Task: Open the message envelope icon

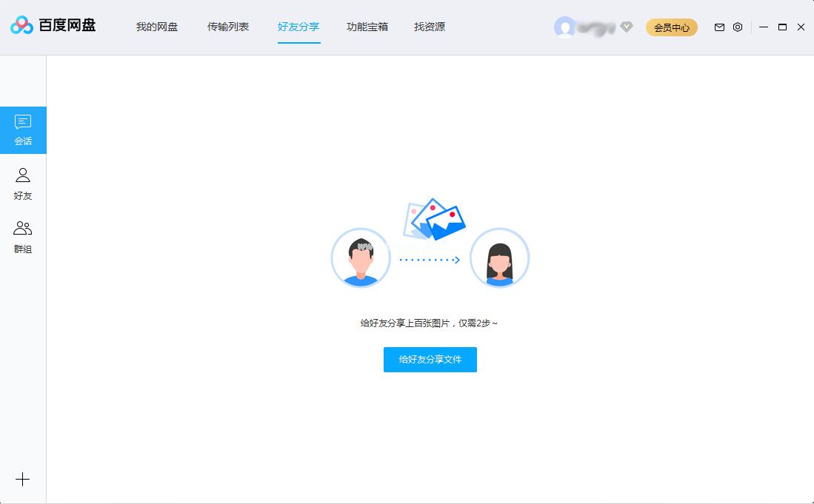Action: point(718,27)
